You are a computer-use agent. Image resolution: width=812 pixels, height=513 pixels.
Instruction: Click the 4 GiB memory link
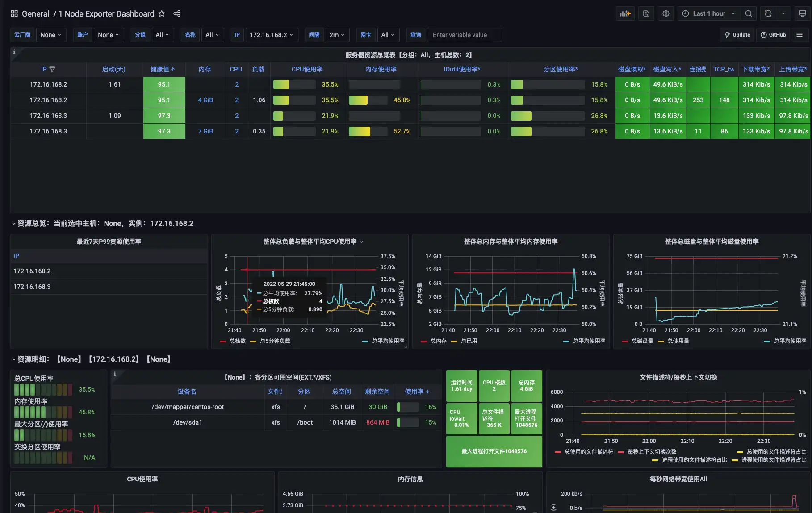205,100
